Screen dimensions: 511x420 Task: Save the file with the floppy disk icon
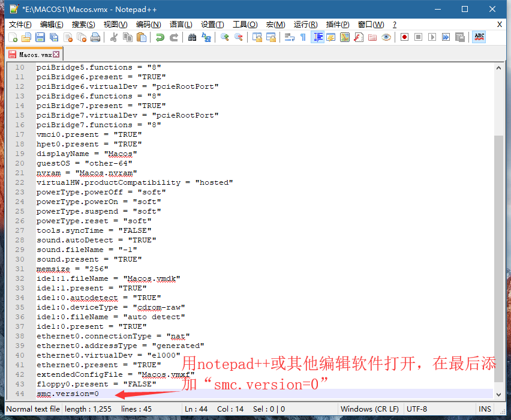pos(40,37)
